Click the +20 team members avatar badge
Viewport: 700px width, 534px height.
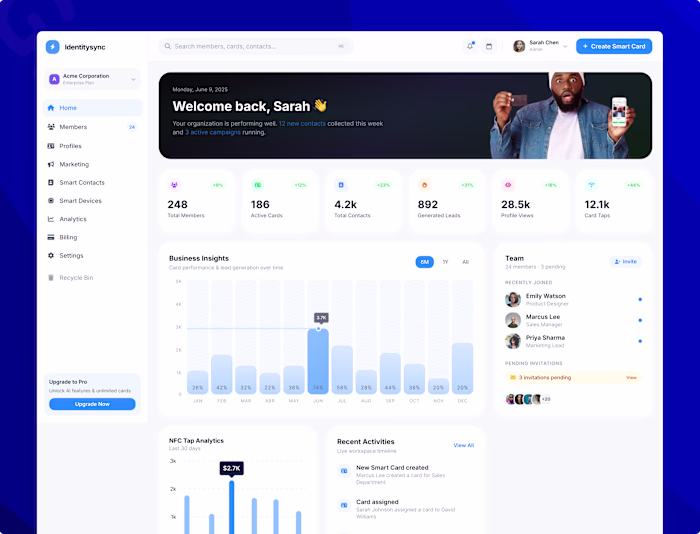(x=546, y=399)
